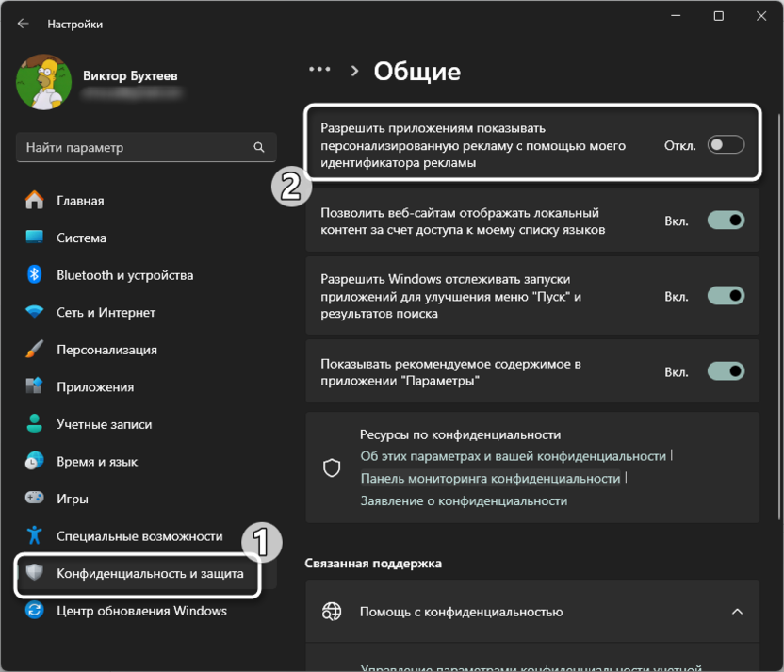The image size is (784, 672).
Task: Open the user profile avatar picture
Action: click(x=44, y=82)
